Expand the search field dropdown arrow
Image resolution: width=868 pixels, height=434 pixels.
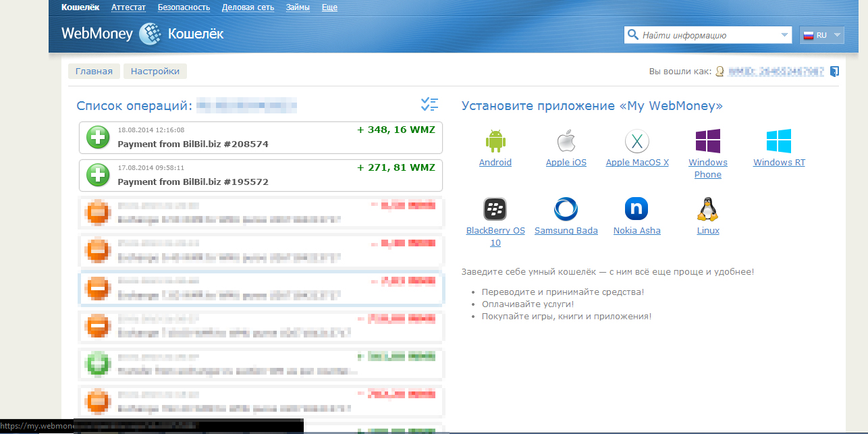(x=784, y=35)
